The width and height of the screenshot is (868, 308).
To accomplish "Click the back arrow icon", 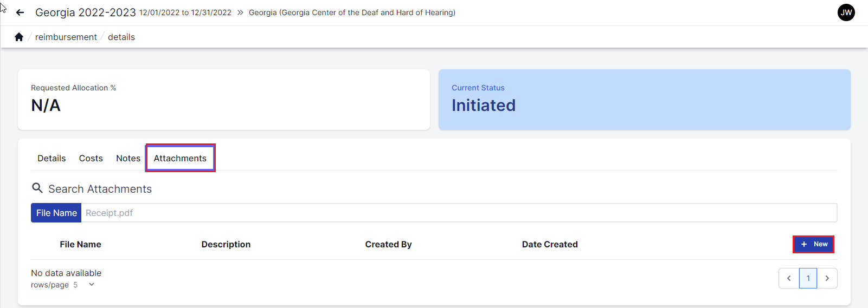I will pyautogui.click(x=20, y=12).
